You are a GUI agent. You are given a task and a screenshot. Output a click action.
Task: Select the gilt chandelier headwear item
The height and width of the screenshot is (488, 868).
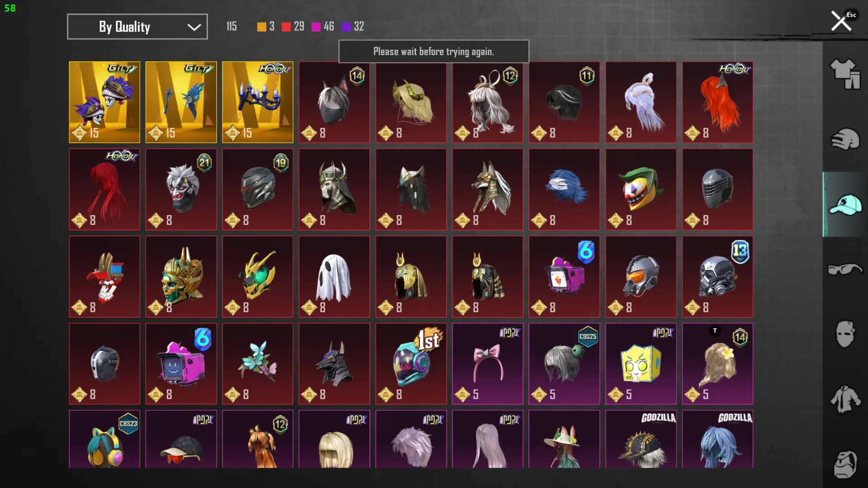pyautogui.click(x=258, y=102)
